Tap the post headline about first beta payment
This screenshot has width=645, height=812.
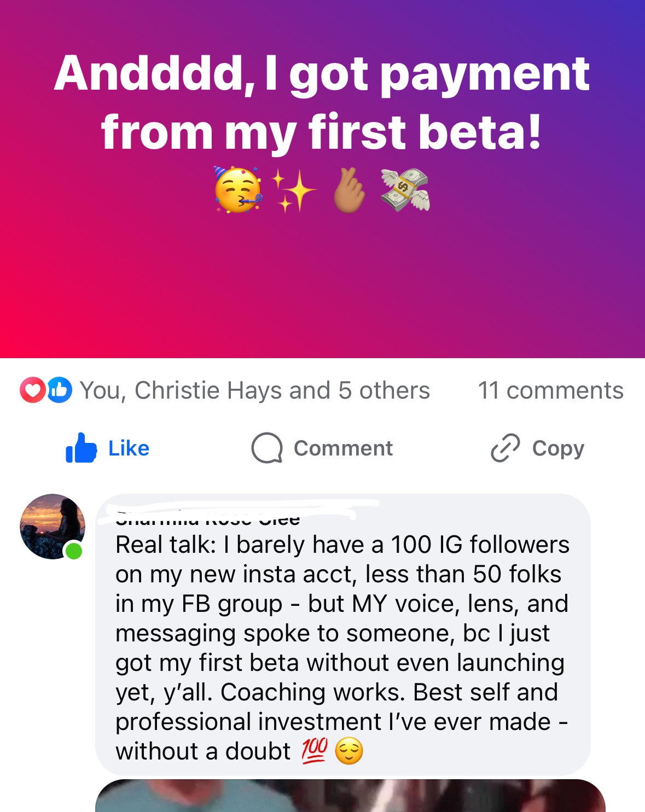point(322,103)
